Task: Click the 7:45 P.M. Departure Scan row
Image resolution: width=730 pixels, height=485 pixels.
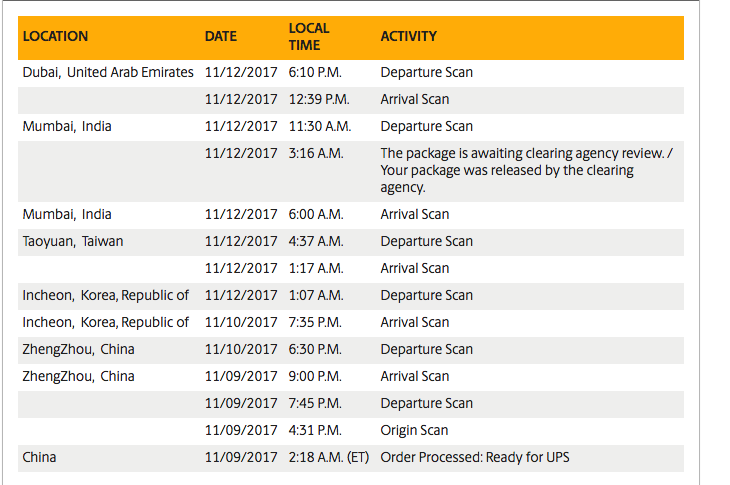Action: click(x=351, y=404)
